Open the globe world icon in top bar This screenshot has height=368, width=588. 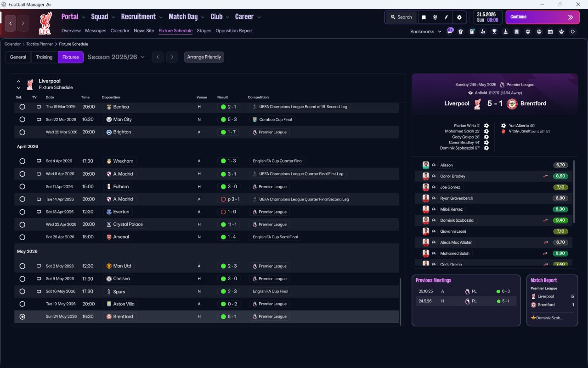(x=435, y=17)
